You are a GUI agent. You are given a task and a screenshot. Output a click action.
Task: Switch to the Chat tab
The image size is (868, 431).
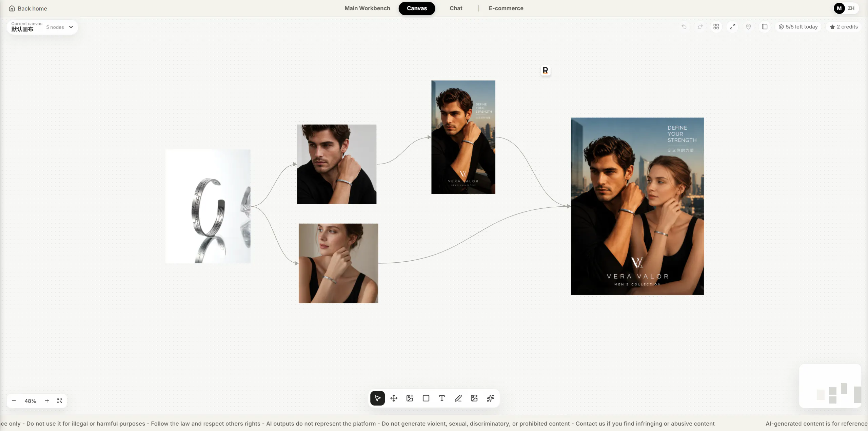point(456,8)
